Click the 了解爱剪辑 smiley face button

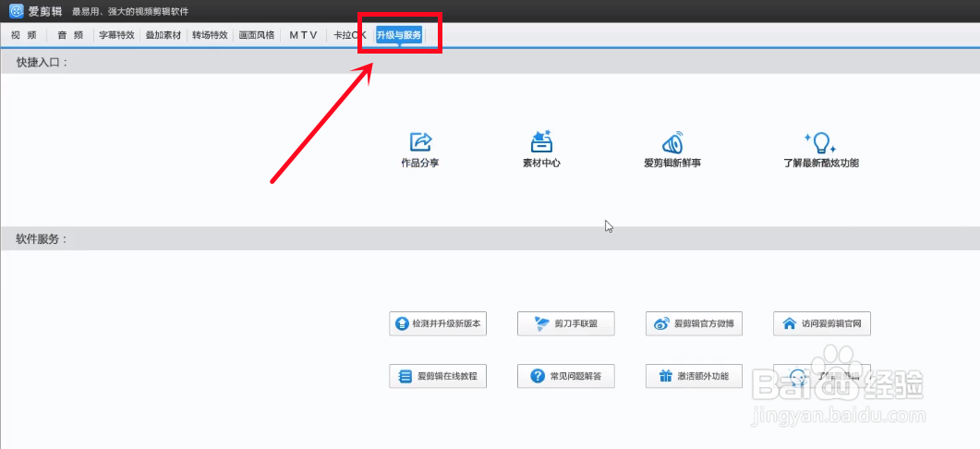click(x=822, y=376)
